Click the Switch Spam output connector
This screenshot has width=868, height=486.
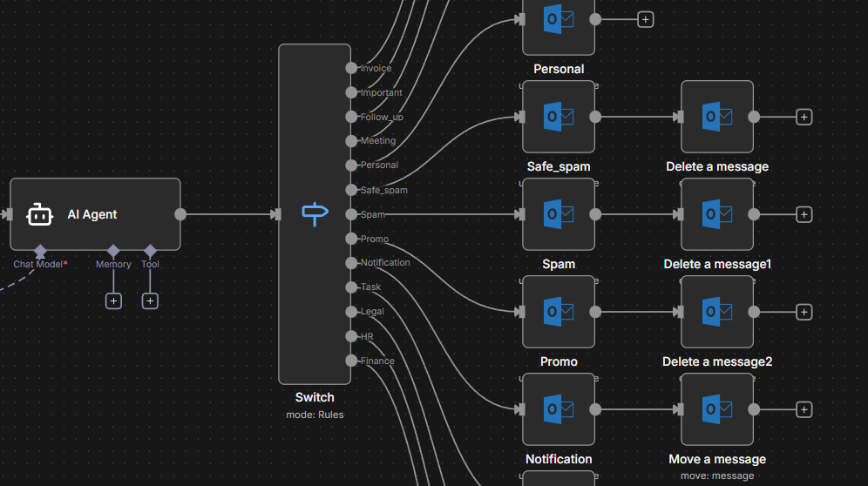[x=351, y=214]
